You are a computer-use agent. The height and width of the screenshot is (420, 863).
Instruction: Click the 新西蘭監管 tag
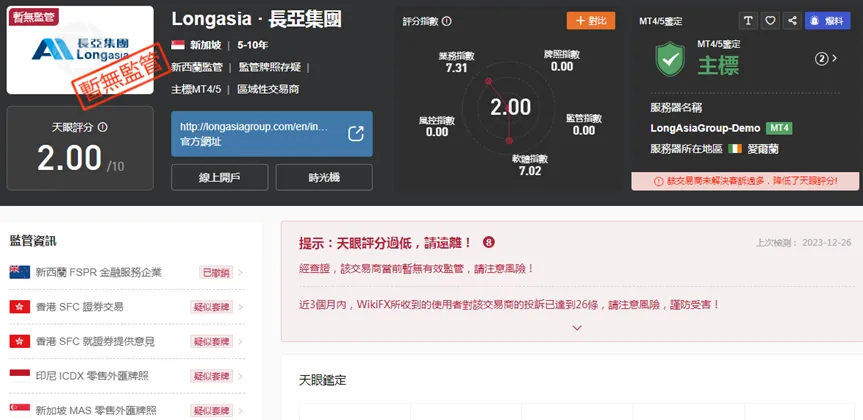click(196, 67)
